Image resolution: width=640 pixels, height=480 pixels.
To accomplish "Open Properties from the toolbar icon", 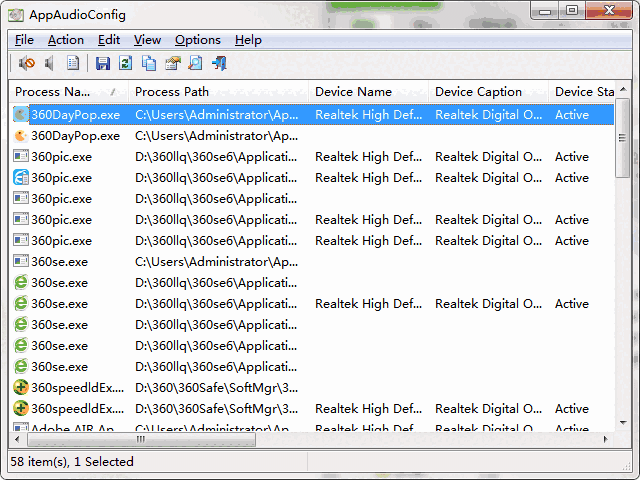I will pyautogui.click(x=173, y=63).
